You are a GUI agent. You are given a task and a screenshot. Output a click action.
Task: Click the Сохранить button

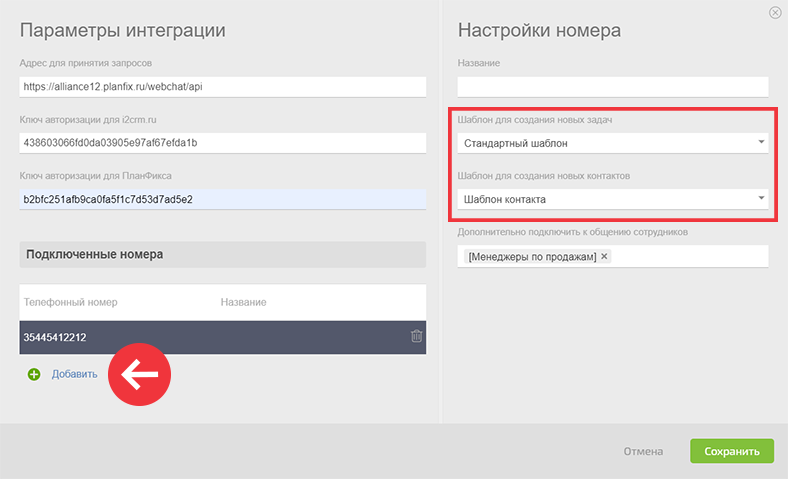732,451
